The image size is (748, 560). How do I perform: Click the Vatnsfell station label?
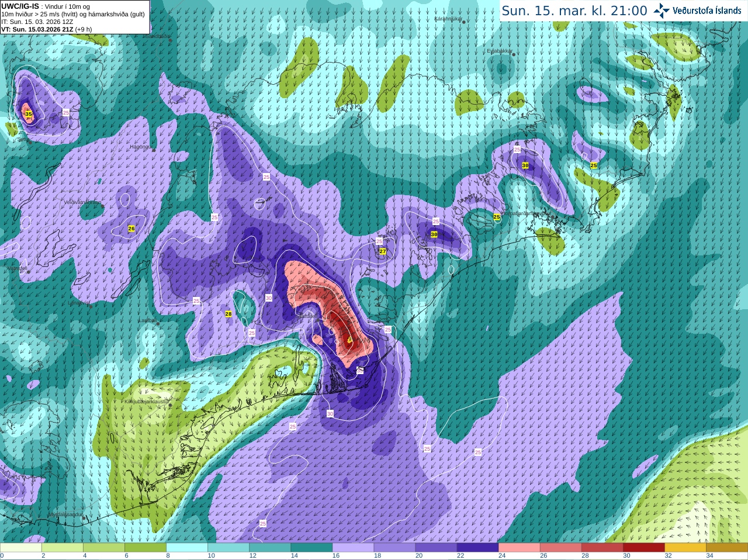(16, 268)
